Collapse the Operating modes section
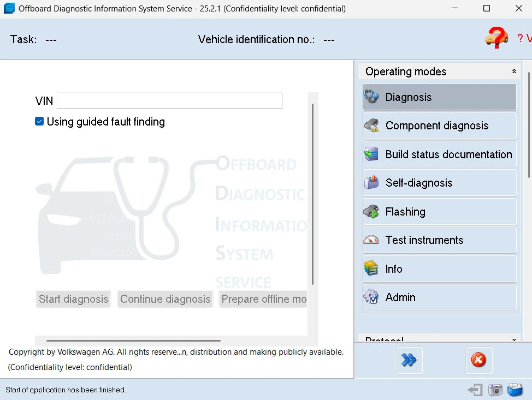 point(514,71)
